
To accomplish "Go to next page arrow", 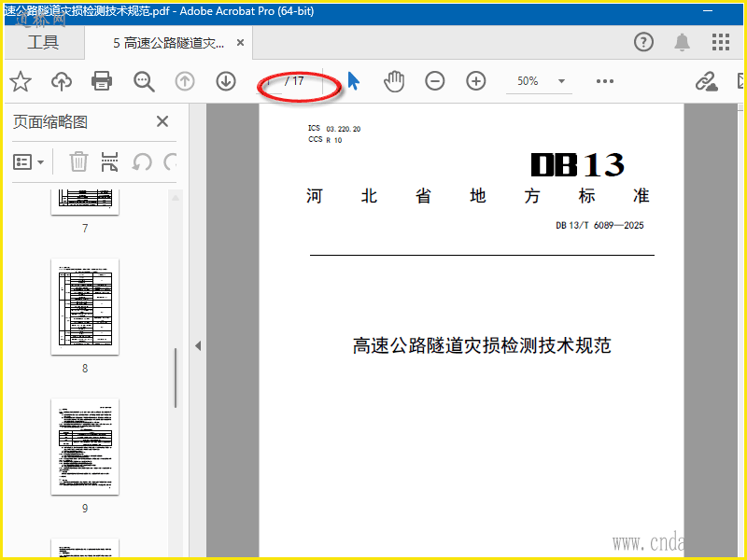I will click(x=226, y=81).
